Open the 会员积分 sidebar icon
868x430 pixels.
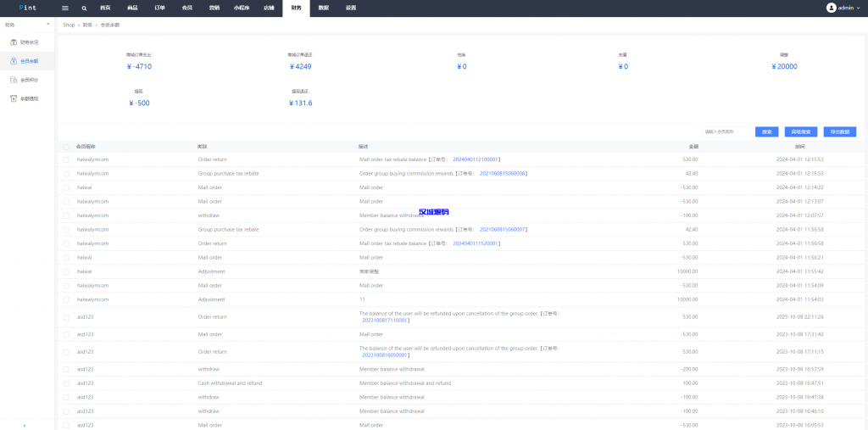(x=13, y=80)
